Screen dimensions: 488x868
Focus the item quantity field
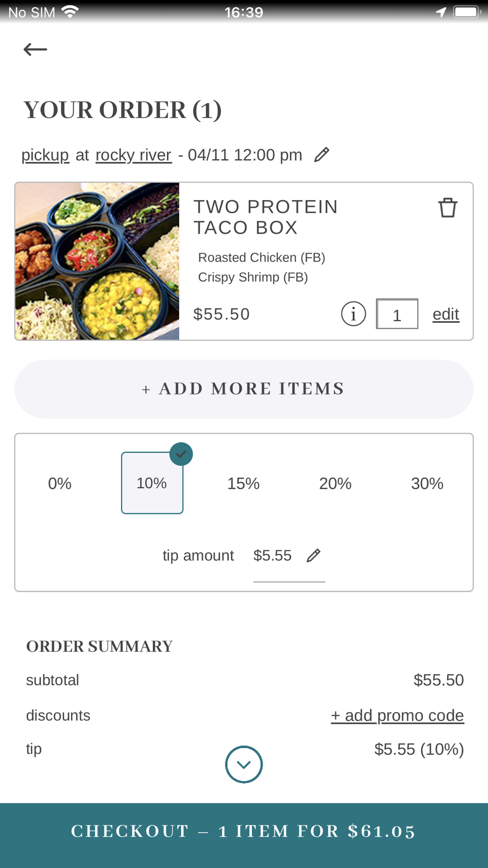397,314
